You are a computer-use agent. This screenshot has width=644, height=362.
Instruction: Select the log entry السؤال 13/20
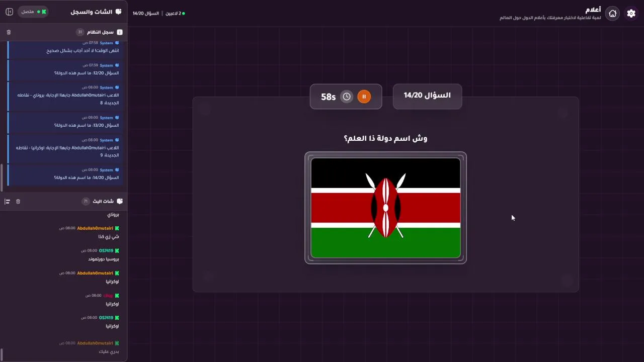click(x=64, y=122)
